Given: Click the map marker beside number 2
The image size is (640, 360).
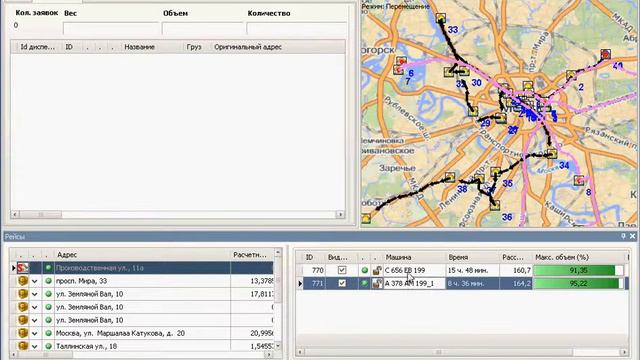Looking at the screenshot, I should [x=571, y=76].
